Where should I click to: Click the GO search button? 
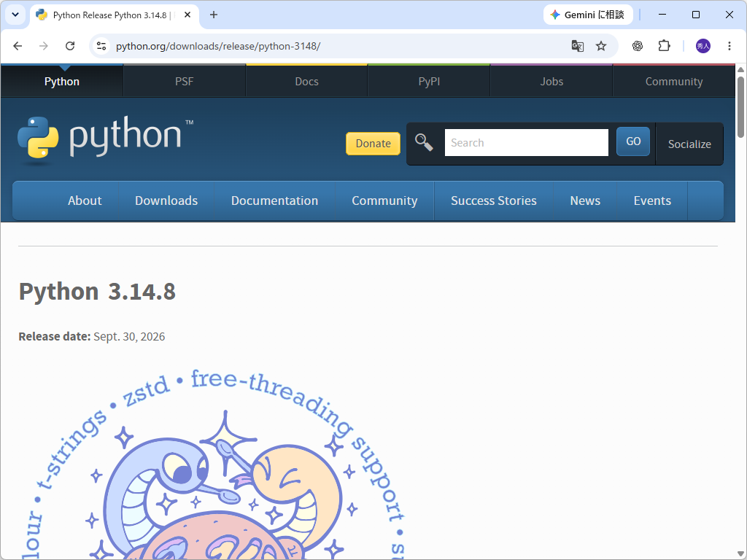tap(633, 141)
